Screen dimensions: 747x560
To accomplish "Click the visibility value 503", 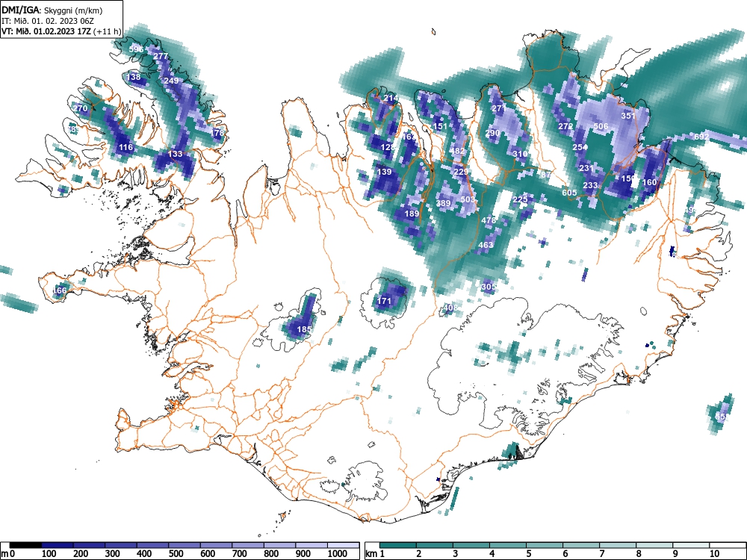I will pos(468,199).
